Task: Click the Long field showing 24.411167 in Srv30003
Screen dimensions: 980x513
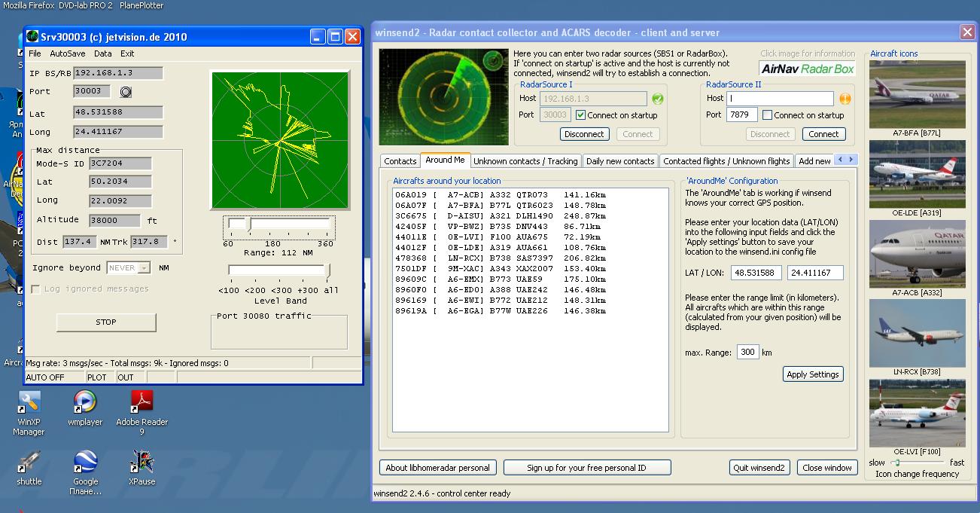Action: point(118,132)
